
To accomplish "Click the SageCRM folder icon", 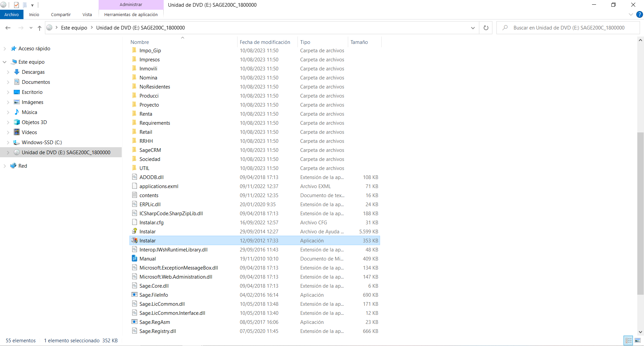I will [135, 150].
